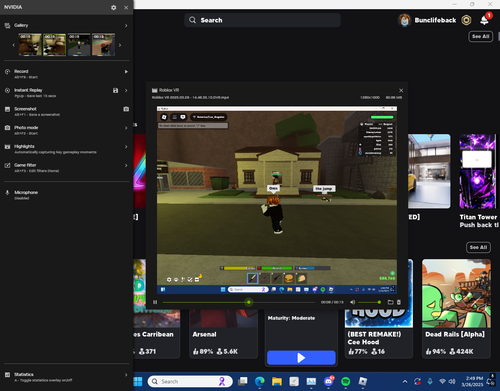
Task: Open the third gallery video thumbnail
Action: (x=79, y=44)
